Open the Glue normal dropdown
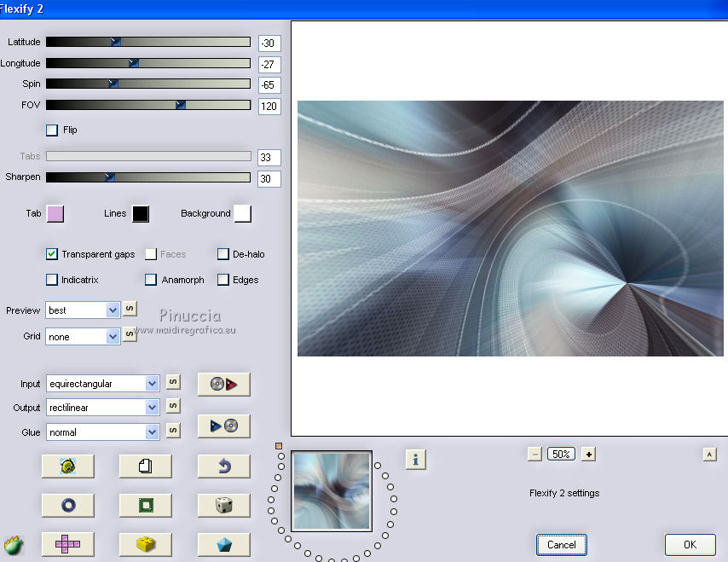Viewport: 728px width, 562px height. tap(102, 432)
